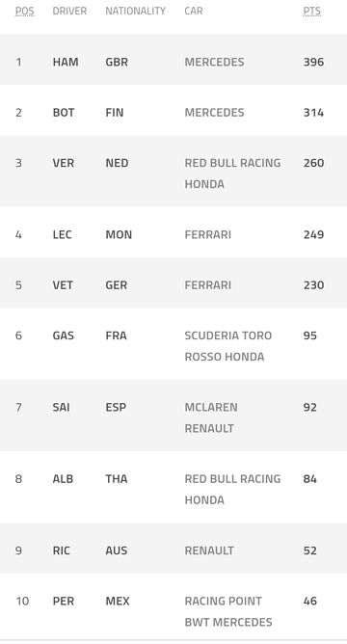The height and width of the screenshot is (644, 347).
Task: Open driver BOT link
Action: [x=64, y=113]
